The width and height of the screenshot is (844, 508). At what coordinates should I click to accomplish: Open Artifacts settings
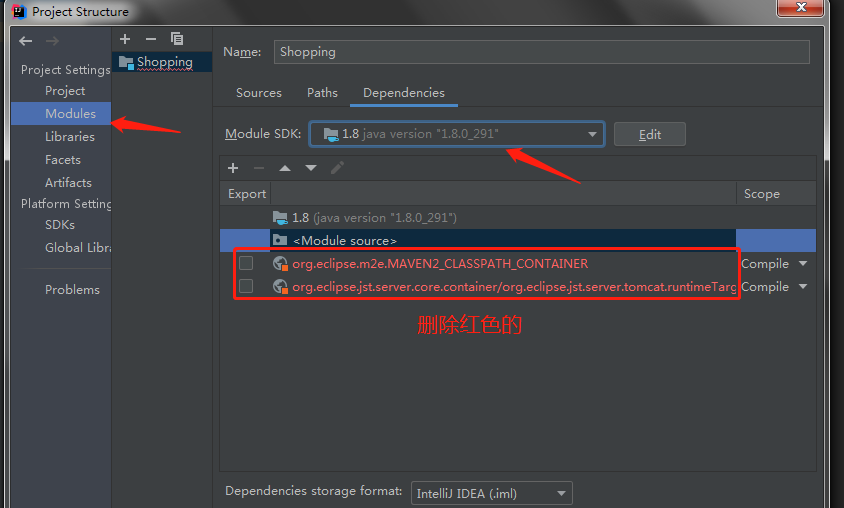click(x=68, y=182)
